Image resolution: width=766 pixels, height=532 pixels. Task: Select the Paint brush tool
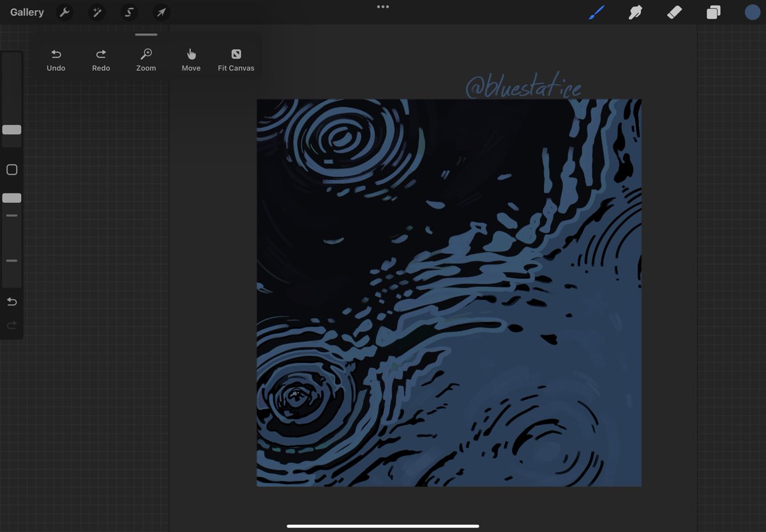596,12
